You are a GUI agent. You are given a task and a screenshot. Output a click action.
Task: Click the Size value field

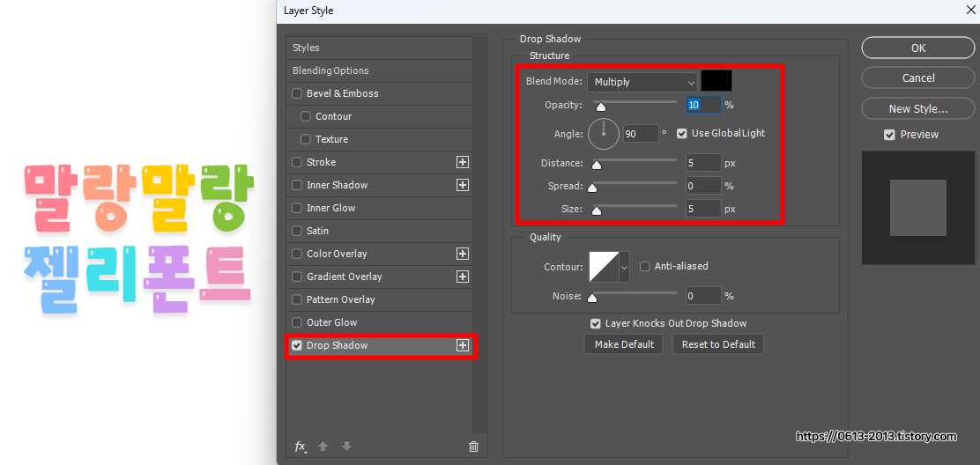tap(704, 209)
